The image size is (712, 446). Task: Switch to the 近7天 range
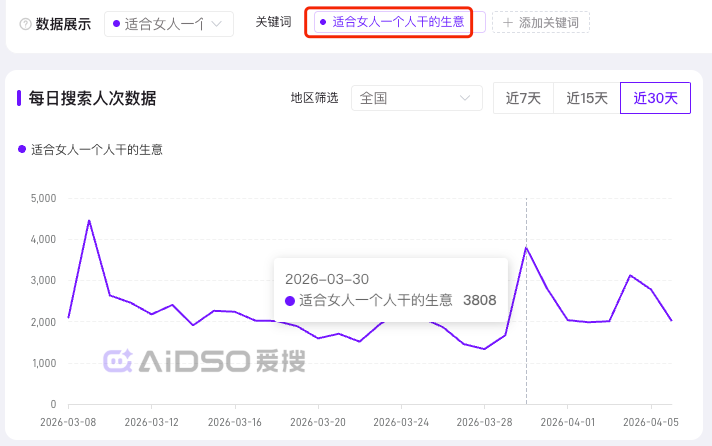[523, 98]
